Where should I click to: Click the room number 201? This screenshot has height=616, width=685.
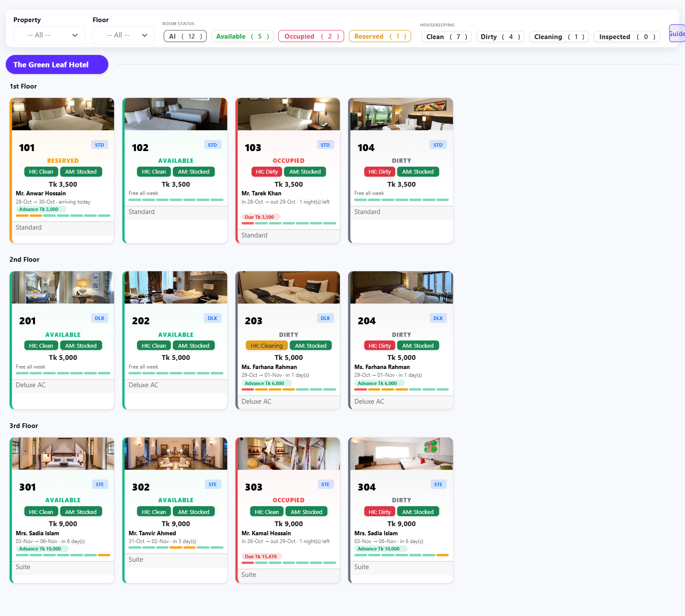point(27,321)
